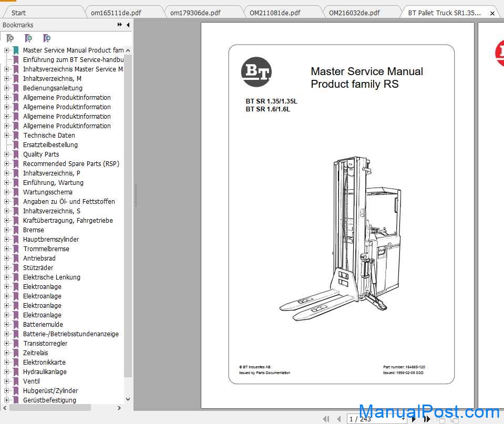Open the Recommended Spare Parts (RSP) bookmark
Viewport: 504px width, 424px height.
71,164
